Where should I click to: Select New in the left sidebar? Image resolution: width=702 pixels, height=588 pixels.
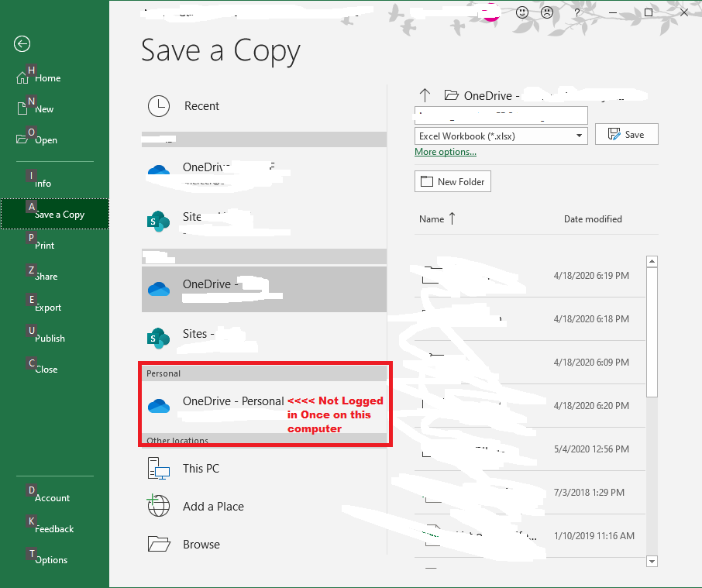[x=54, y=108]
